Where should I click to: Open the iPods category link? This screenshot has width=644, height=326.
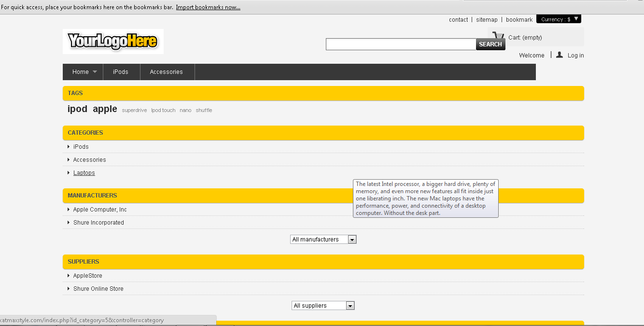(81, 147)
